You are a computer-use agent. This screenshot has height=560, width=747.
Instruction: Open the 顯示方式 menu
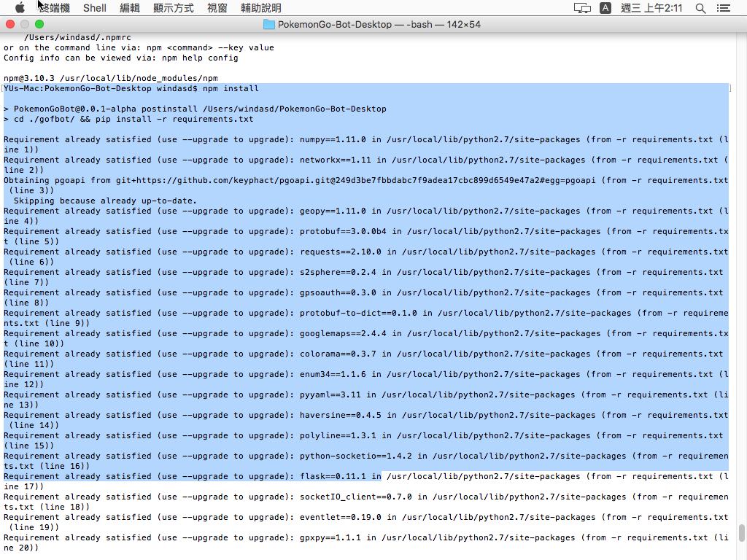[x=174, y=7]
